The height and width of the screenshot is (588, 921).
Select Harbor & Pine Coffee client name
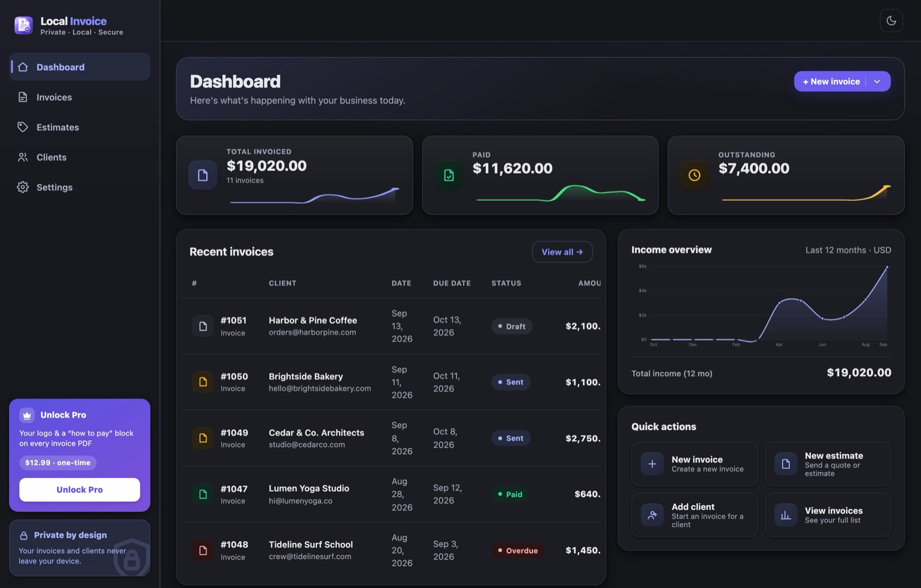(x=313, y=320)
